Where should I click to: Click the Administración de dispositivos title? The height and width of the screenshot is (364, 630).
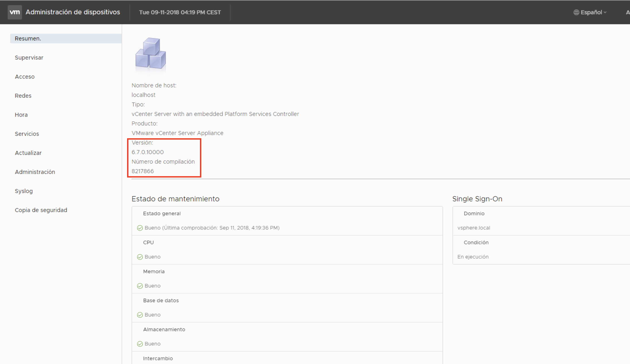(73, 12)
